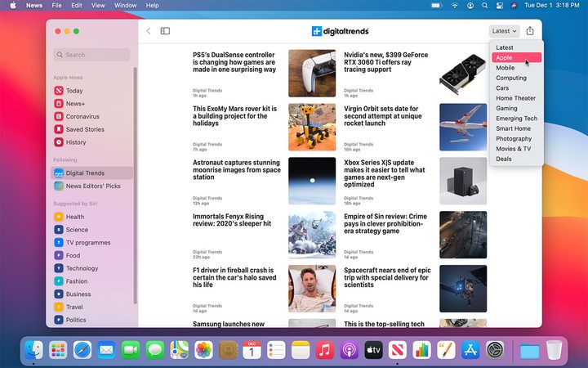Open News Editors' Picks channel
This screenshot has width=588, height=368.
92,186
